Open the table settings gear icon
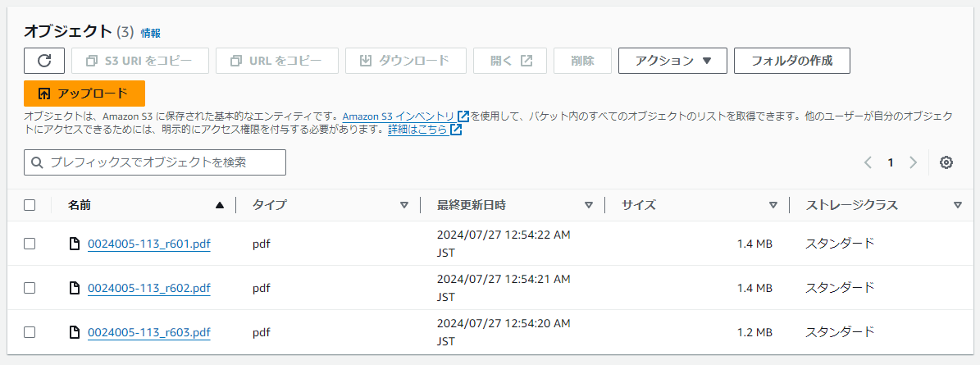Screen dimensions: 980x365 [x=946, y=162]
